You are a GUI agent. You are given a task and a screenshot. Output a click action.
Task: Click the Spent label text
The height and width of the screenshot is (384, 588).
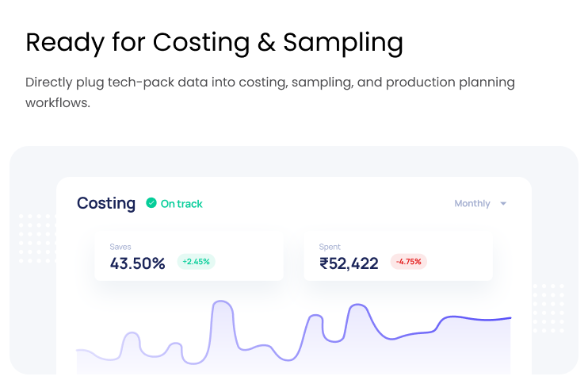tap(330, 247)
